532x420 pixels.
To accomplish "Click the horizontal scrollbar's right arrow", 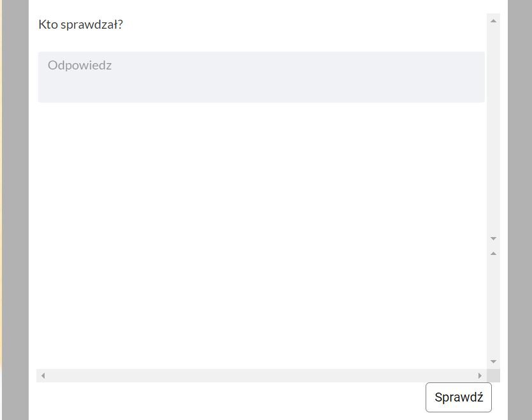I will (480, 375).
